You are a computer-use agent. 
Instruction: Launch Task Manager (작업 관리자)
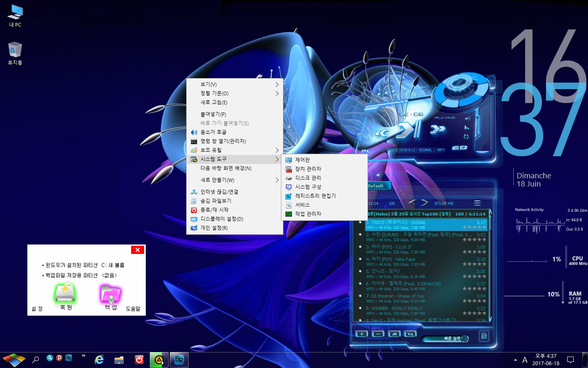click(x=324, y=214)
